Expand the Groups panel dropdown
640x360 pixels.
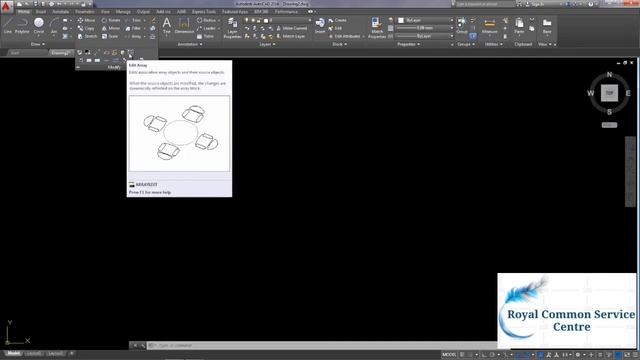coord(466,44)
